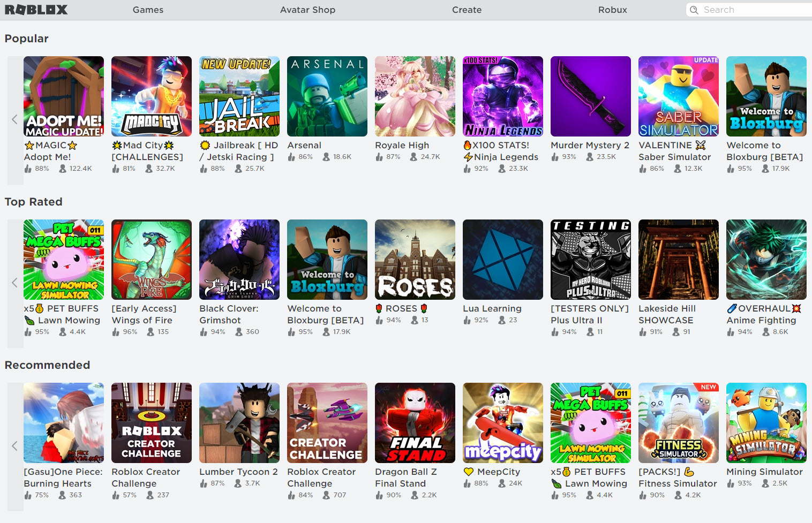
Task: Click Arsenal's thumbs-up rating icon
Action: (x=291, y=157)
